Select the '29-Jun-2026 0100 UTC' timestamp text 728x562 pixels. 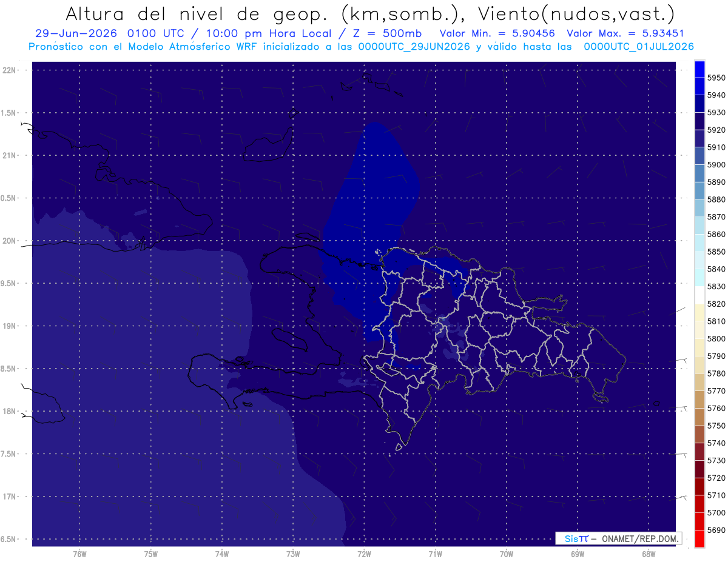112,33
